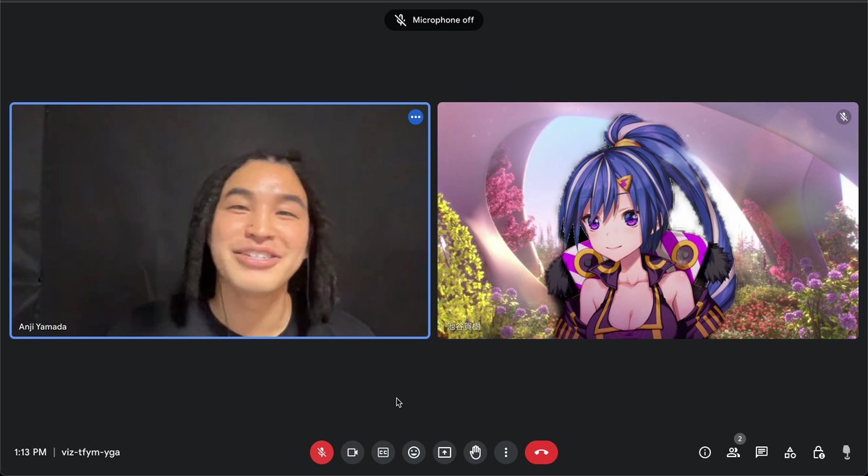Select Anji Yamada's video tile
This screenshot has height=476, width=868.
click(x=220, y=221)
